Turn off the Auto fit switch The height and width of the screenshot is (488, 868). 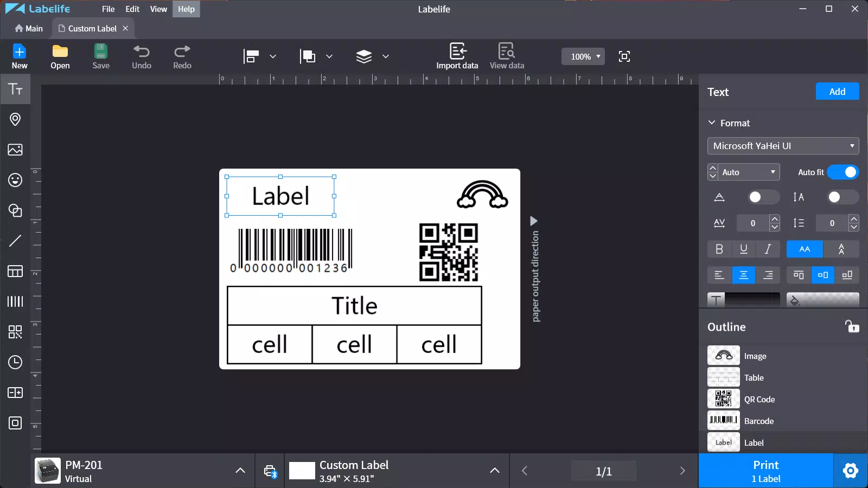coord(843,172)
